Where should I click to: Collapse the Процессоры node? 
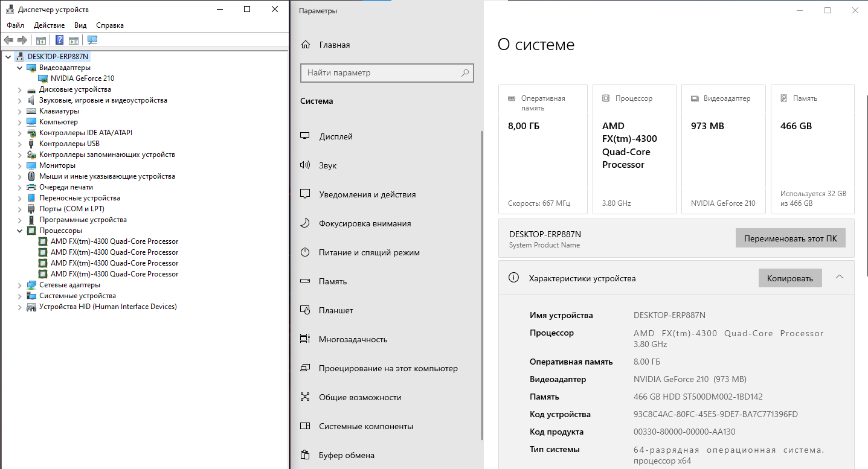20,231
